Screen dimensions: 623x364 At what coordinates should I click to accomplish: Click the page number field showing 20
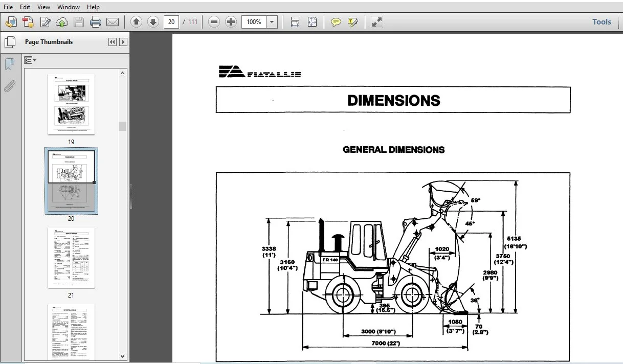pos(171,22)
